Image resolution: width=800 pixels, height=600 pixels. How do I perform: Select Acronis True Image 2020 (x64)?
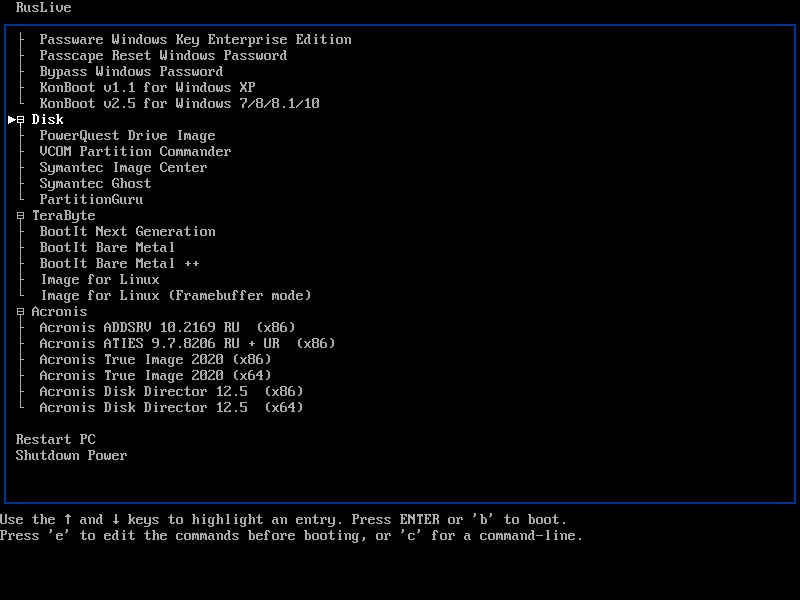coord(155,376)
